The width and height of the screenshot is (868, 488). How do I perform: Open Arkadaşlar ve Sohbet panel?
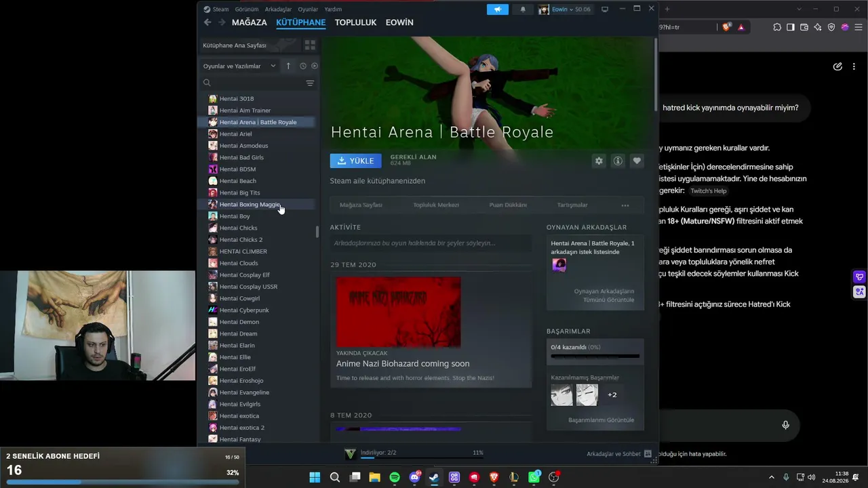(x=619, y=453)
